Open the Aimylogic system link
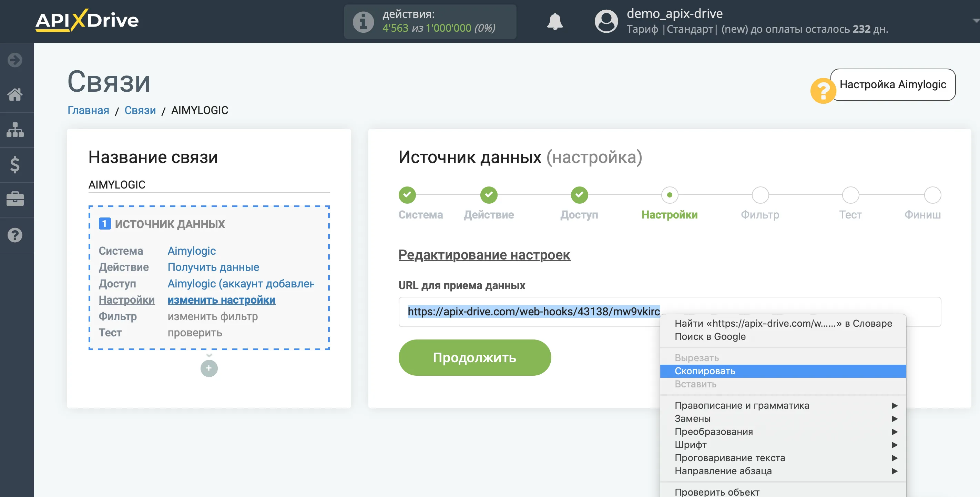The height and width of the screenshot is (497, 980). click(x=191, y=251)
